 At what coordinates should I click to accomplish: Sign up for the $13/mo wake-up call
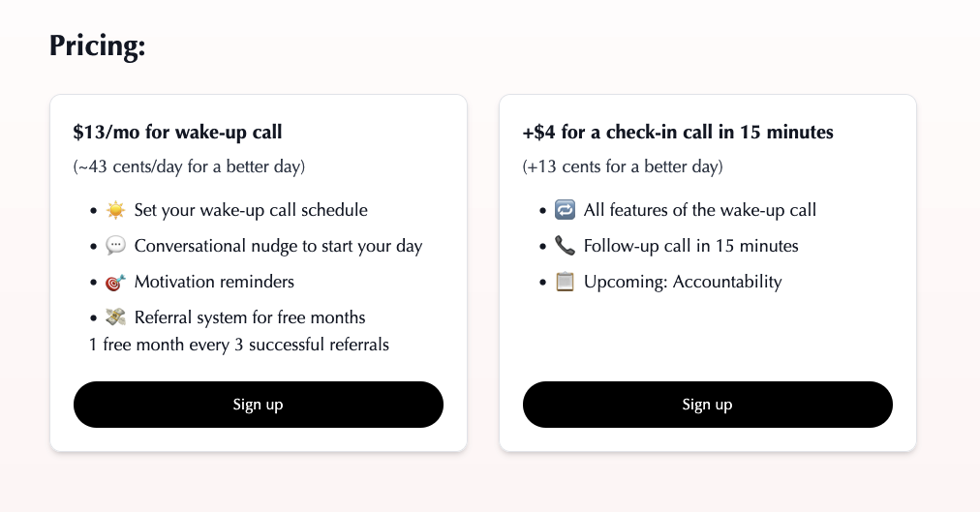tap(259, 405)
